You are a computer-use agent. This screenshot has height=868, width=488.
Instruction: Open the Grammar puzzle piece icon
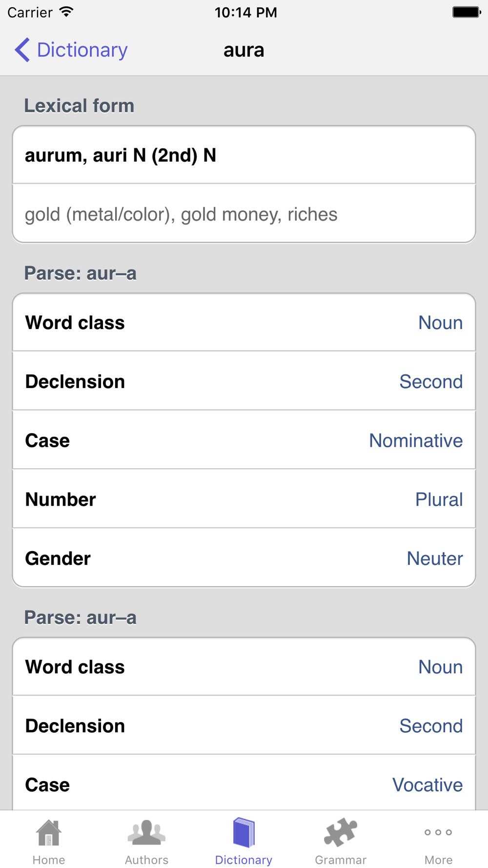click(341, 833)
